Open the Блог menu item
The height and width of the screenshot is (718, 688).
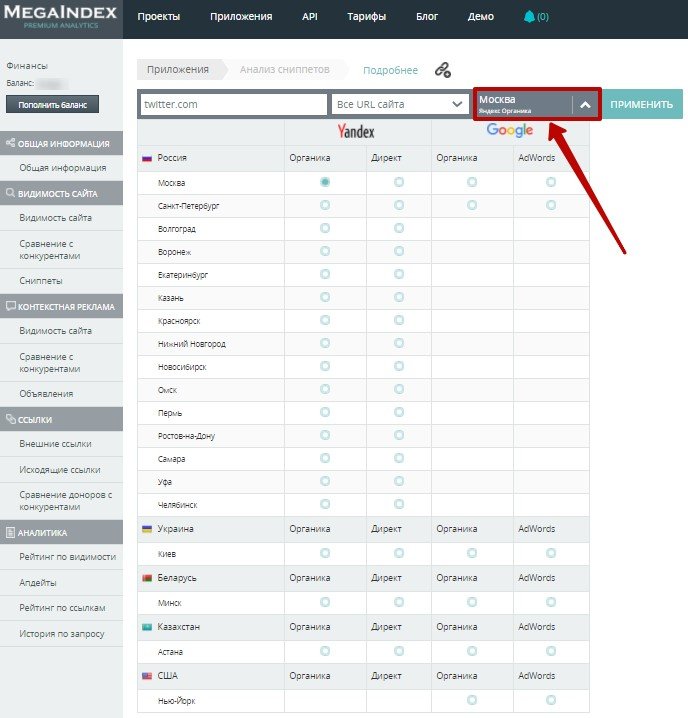pyautogui.click(x=428, y=17)
